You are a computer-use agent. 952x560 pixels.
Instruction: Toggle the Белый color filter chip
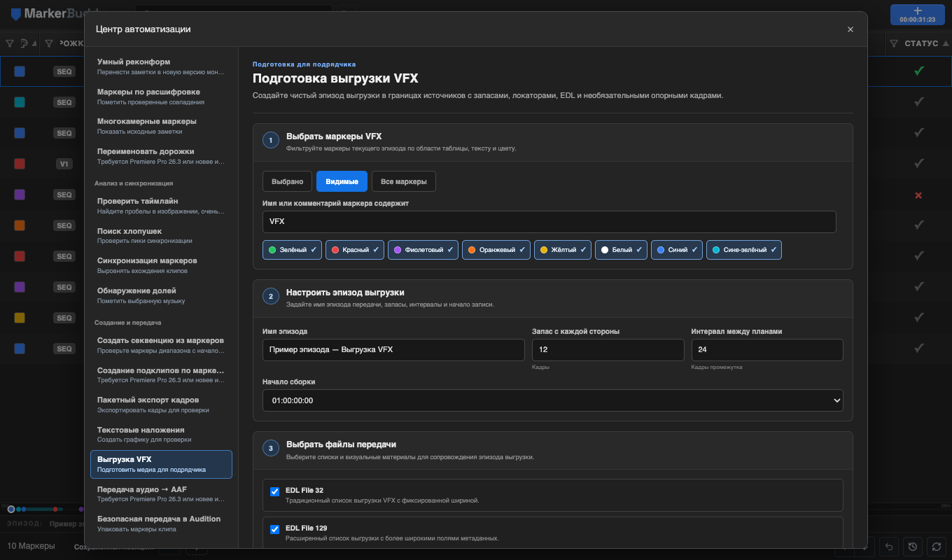coord(621,250)
